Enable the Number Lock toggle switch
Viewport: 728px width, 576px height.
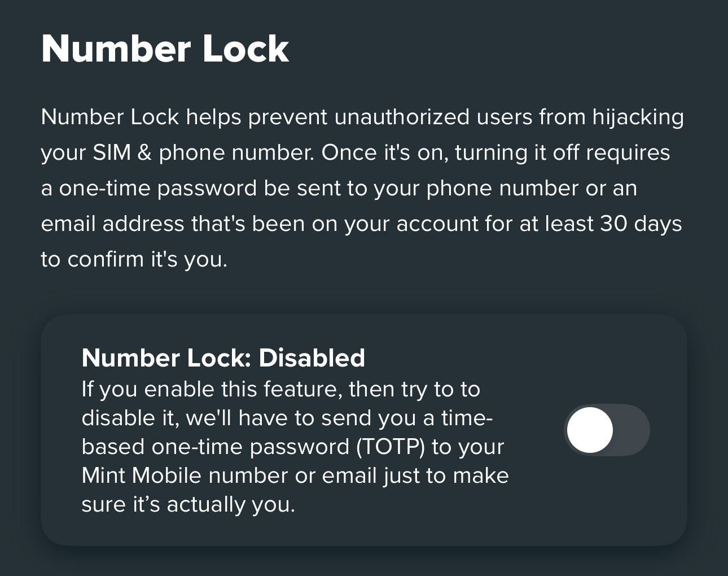[x=607, y=430]
